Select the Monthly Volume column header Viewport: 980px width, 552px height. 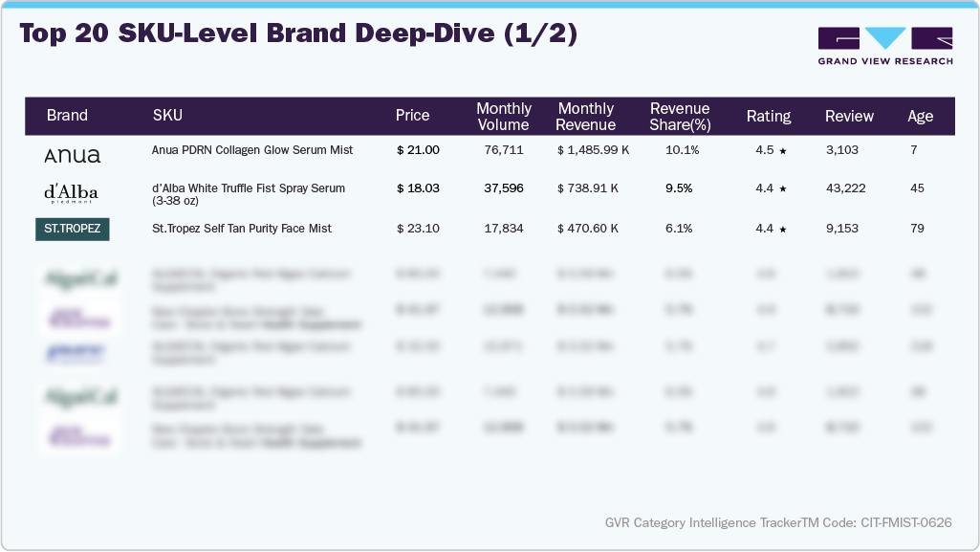(504, 117)
